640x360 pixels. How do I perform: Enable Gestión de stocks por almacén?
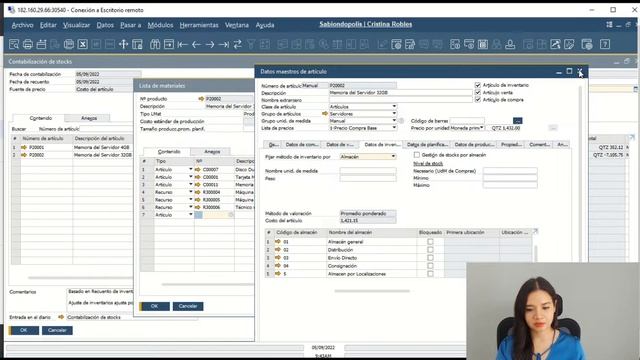(416, 155)
